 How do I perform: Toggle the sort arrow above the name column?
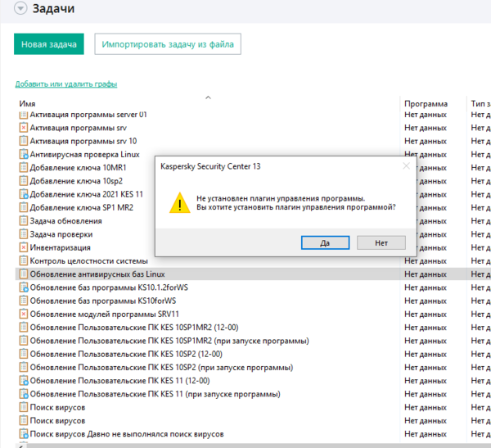[208, 97]
